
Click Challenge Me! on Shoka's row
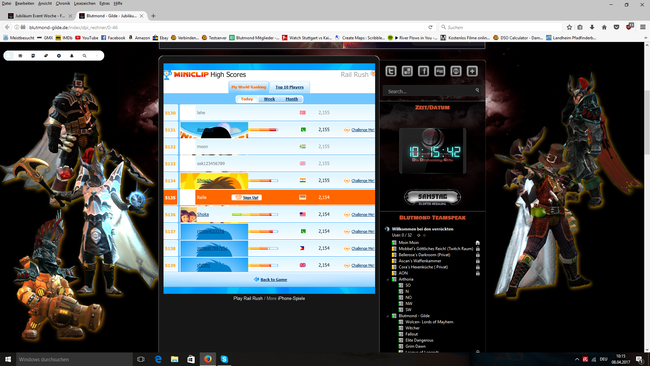click(362, 215)
